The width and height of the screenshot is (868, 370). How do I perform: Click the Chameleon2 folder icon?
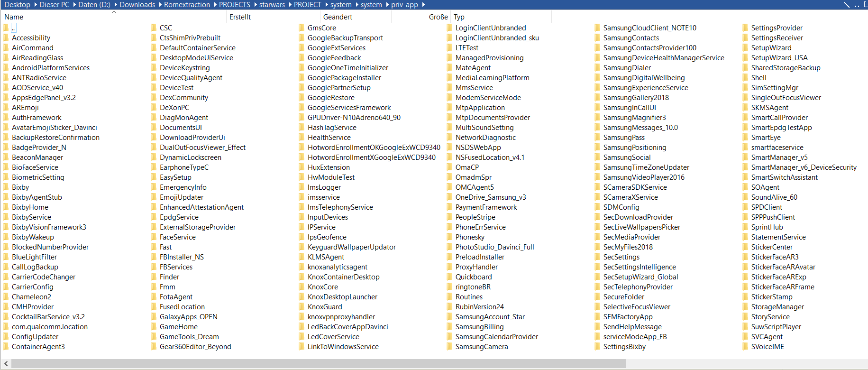(x=6, y=297)
